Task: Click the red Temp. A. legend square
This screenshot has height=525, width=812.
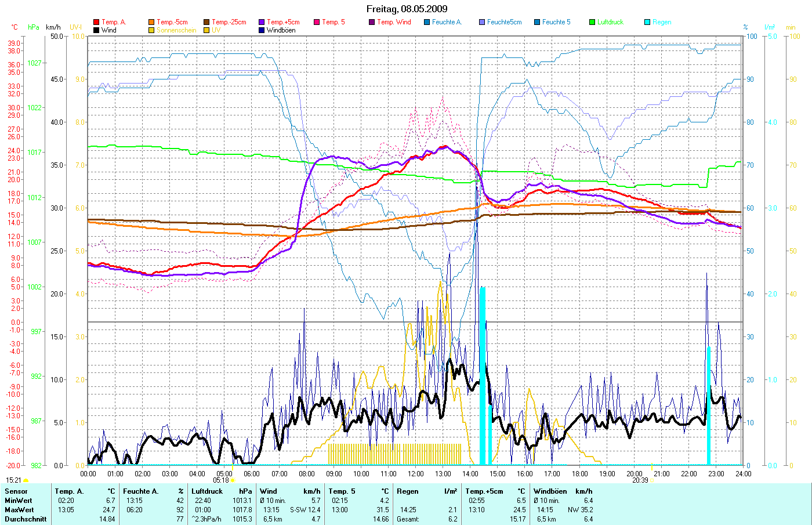Action: 96,22
